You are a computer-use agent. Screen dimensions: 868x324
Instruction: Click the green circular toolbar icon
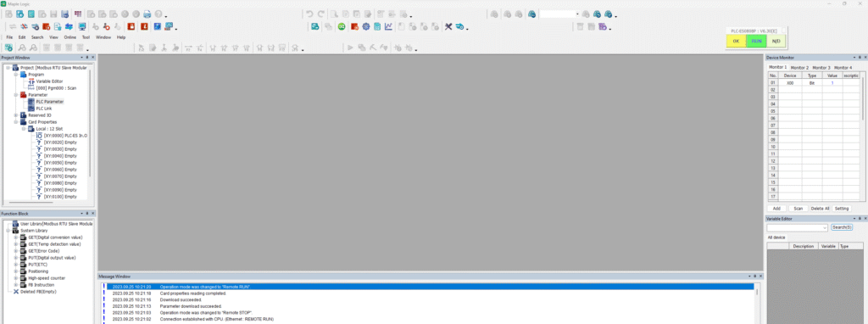tap(342, 26)
